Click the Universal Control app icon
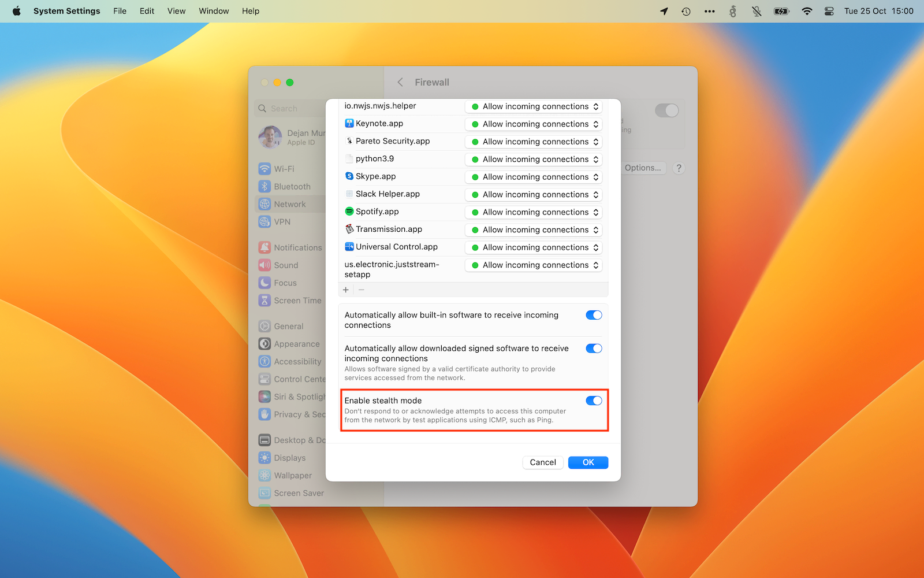This screenshot has width=924, height=578. click(349, 247)
